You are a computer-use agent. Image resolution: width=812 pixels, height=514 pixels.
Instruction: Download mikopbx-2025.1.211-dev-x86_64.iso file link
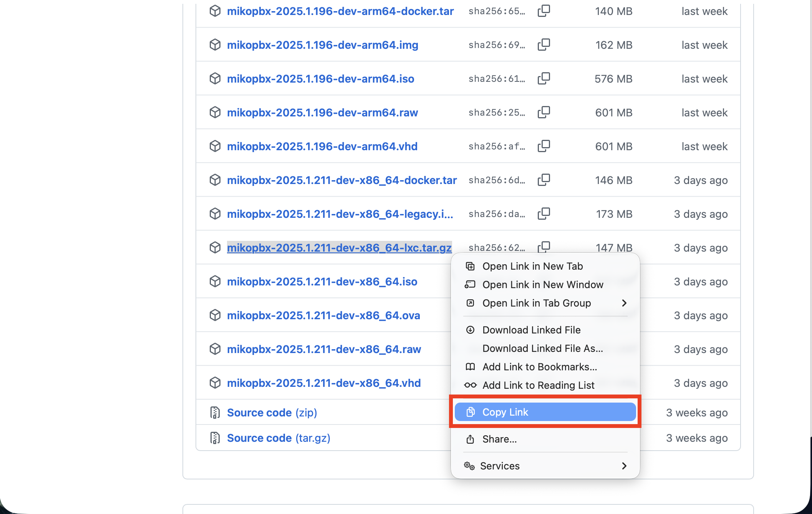point(322,282)
